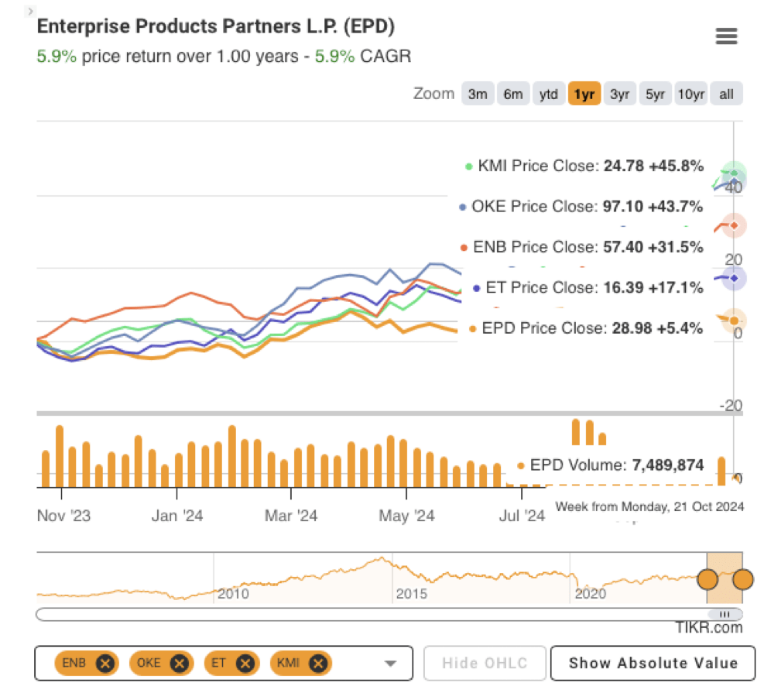Switch zoom to ytd
The width and height of the screenshot is (771, 700).
548,94
